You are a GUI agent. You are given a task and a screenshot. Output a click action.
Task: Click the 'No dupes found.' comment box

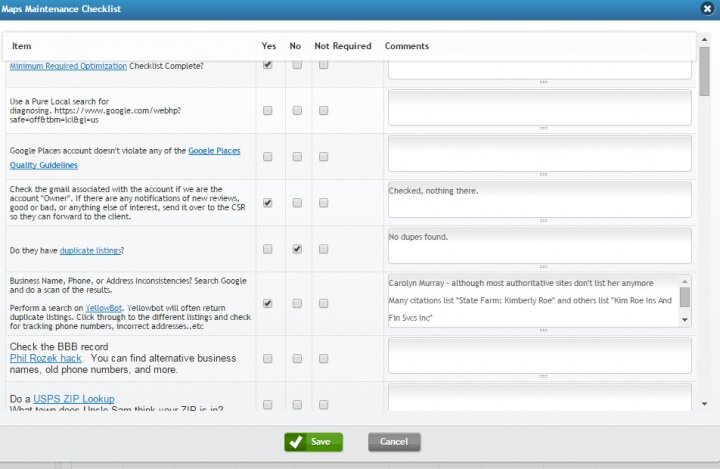pyautogui.click(x=540, y=246)
